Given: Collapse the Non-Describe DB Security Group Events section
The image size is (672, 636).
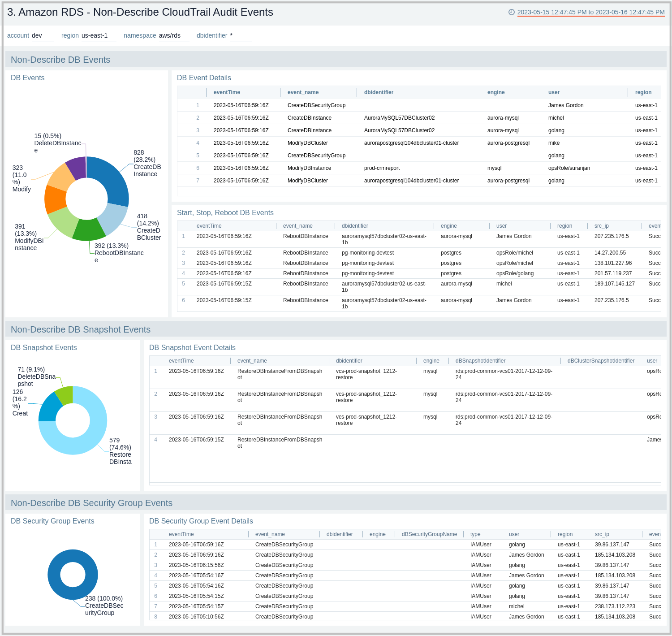Looking at the screenshot, I should coord(92,503).
